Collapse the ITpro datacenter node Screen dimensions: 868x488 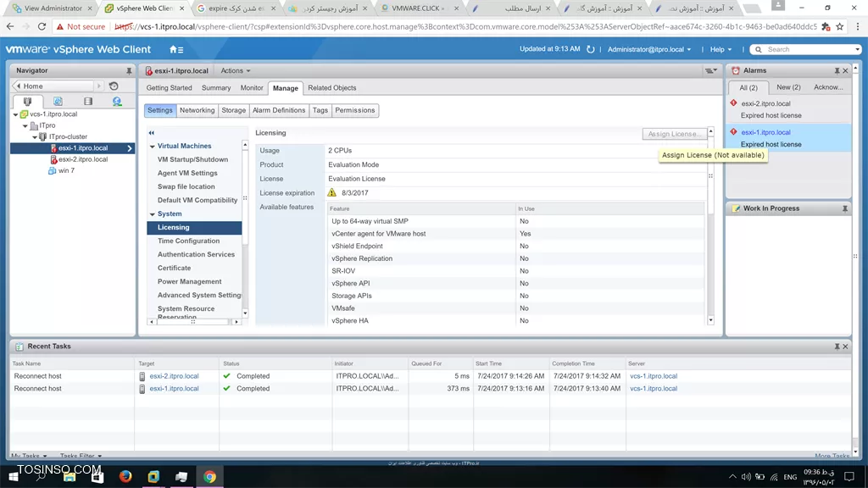pos(25,125)
